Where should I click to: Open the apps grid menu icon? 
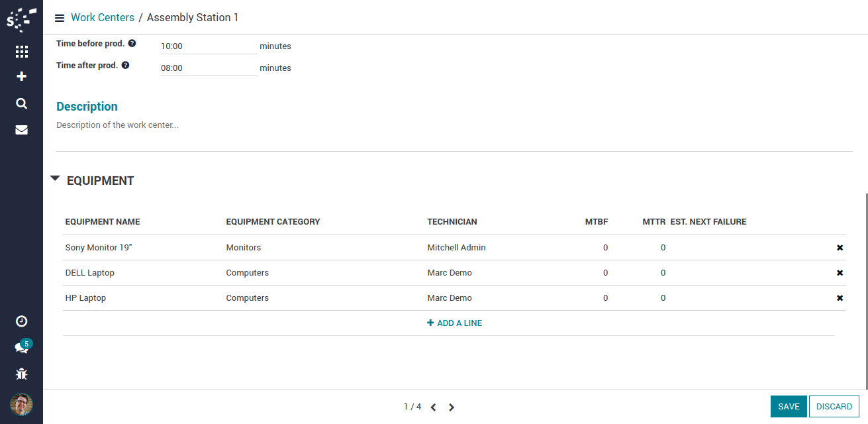point(21,52)
